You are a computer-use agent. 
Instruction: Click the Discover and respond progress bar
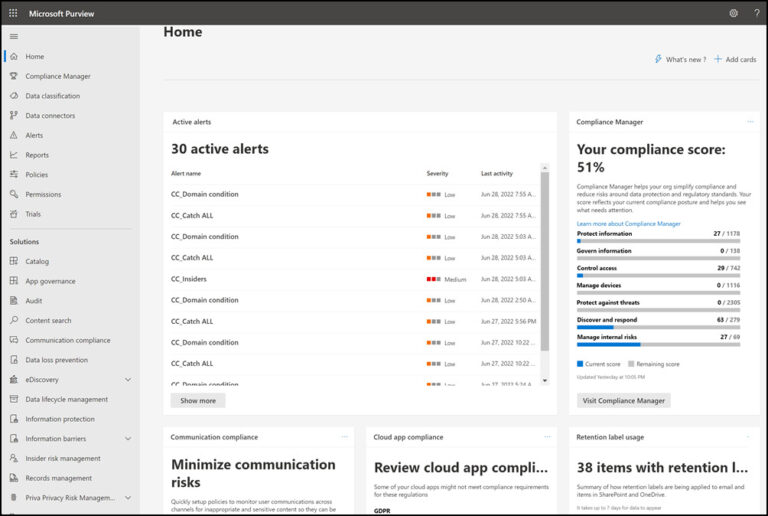(658, 327)
